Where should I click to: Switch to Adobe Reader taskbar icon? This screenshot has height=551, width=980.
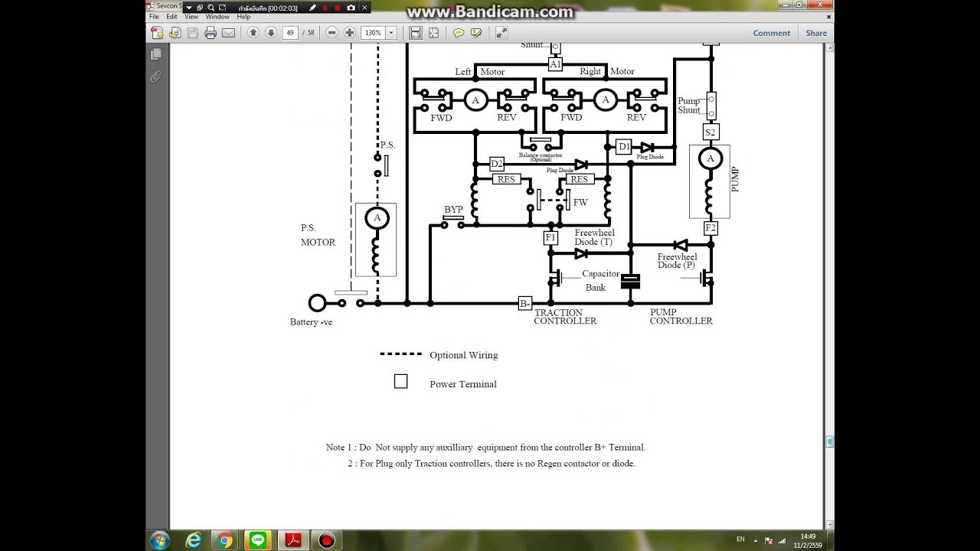coord(294,540)
